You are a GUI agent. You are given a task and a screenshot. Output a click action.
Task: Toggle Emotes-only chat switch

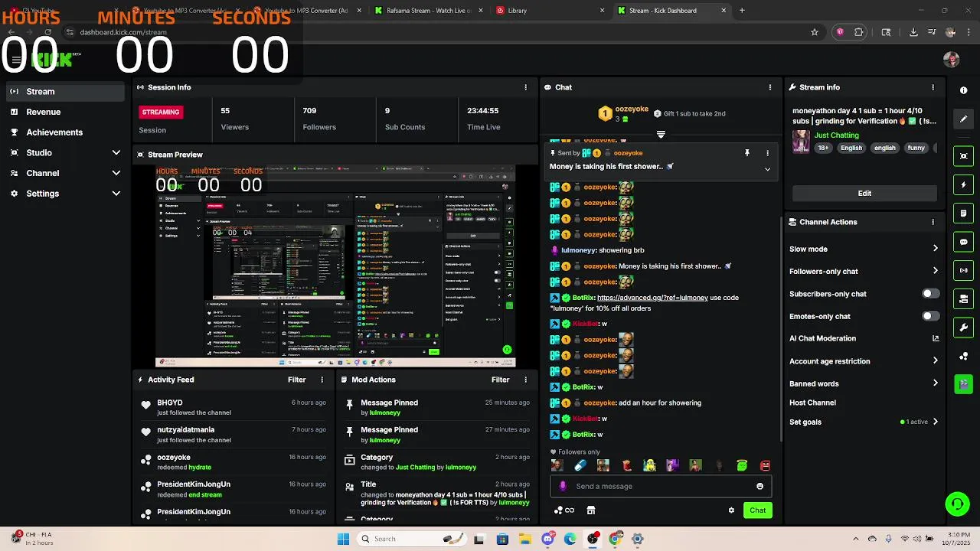coord(930,316)
